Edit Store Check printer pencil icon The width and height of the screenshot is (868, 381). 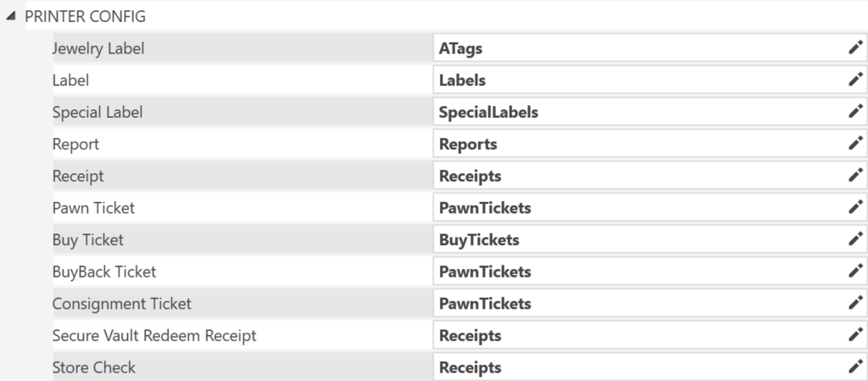pyautogui.click(x=855, y=367)
